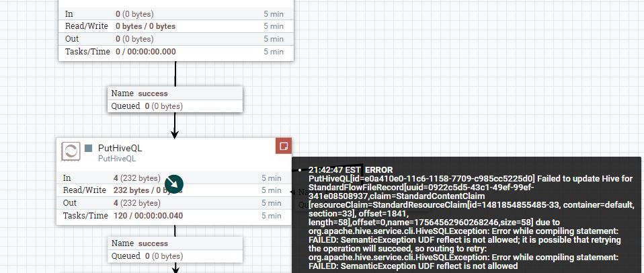Click the 5 min label in PutHiveQL In row
The width and height of the screenshot is (644, 273).
[x=272, y=178]
